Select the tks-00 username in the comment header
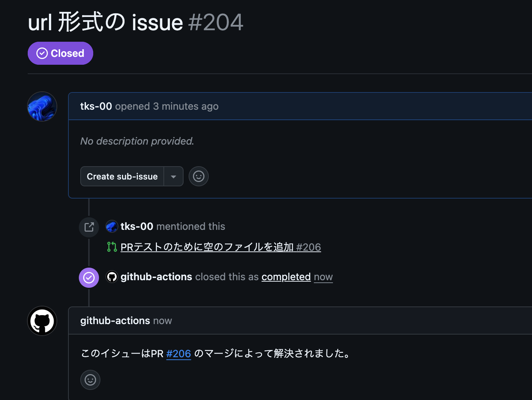The height and width of the screenshot is (400, 532). pyautogui.click(x=96, y=106)
